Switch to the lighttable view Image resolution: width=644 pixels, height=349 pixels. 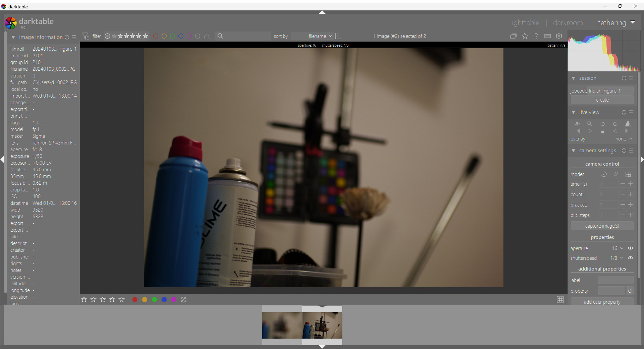(x=525, y=23)
